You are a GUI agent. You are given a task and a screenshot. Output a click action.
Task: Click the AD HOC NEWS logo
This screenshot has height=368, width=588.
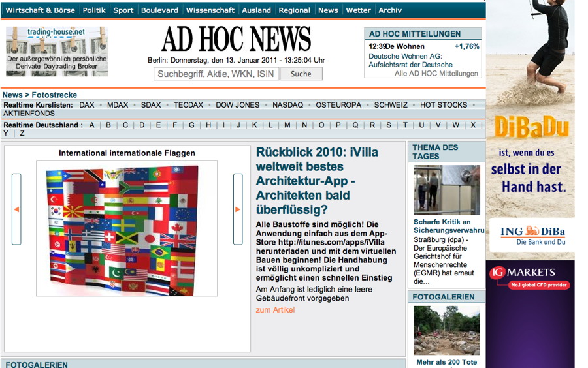tap(237, 38)
